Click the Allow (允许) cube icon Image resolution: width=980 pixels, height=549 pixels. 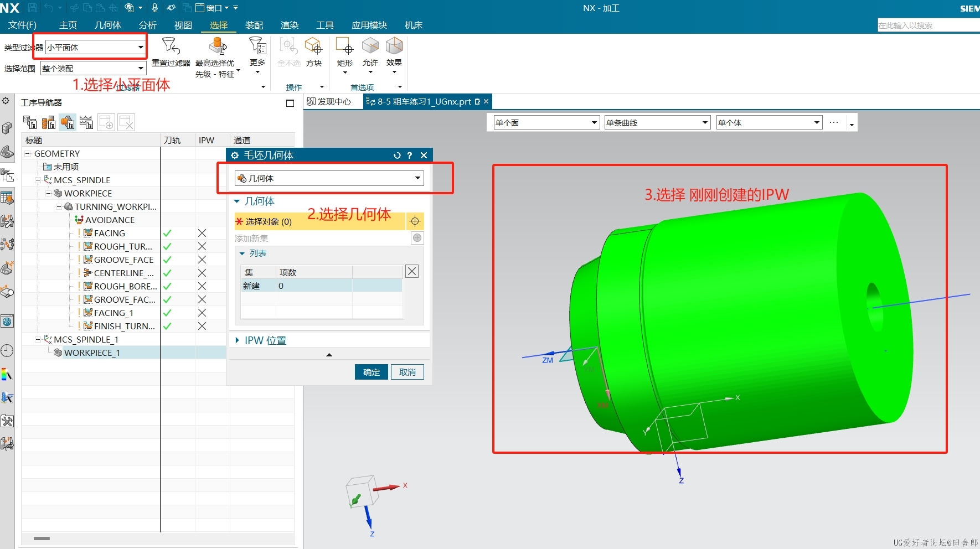(x=370, y=46)
